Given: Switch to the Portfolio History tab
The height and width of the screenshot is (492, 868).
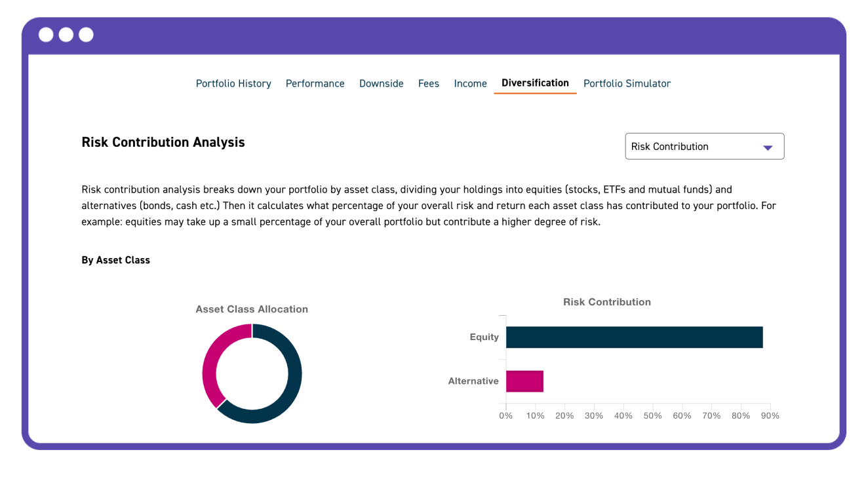Looking at the screenshot, I should (x=233, y=83).
